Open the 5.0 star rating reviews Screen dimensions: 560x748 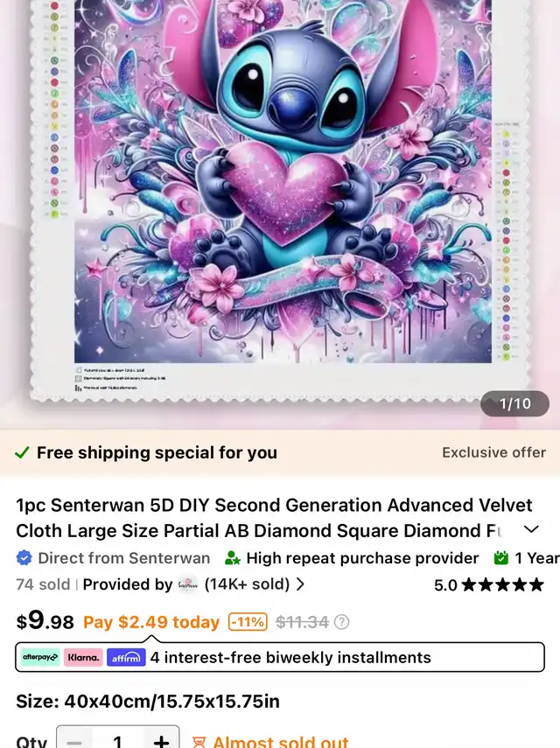(x=489, y=585)
